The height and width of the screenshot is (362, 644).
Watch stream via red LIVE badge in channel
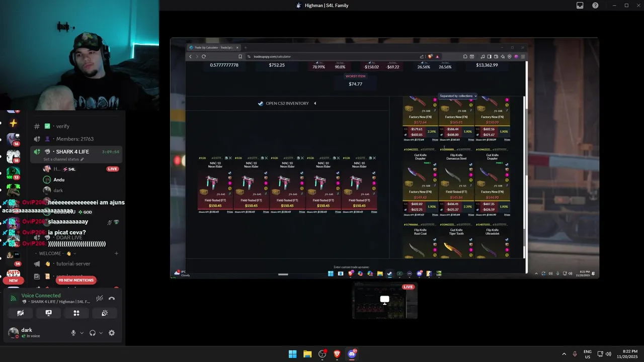pyautogui.click(x=113, y=169)
